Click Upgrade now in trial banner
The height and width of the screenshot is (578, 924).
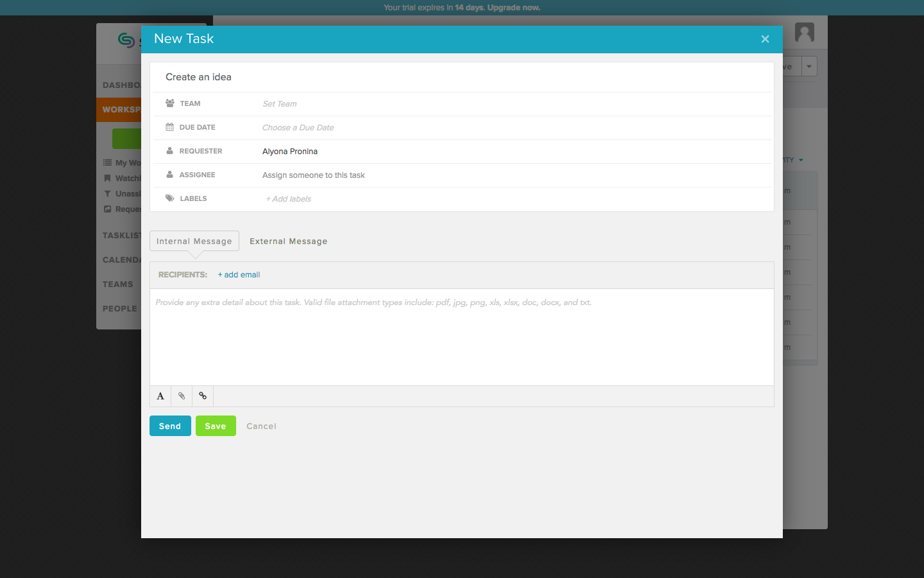click(513, 8)
